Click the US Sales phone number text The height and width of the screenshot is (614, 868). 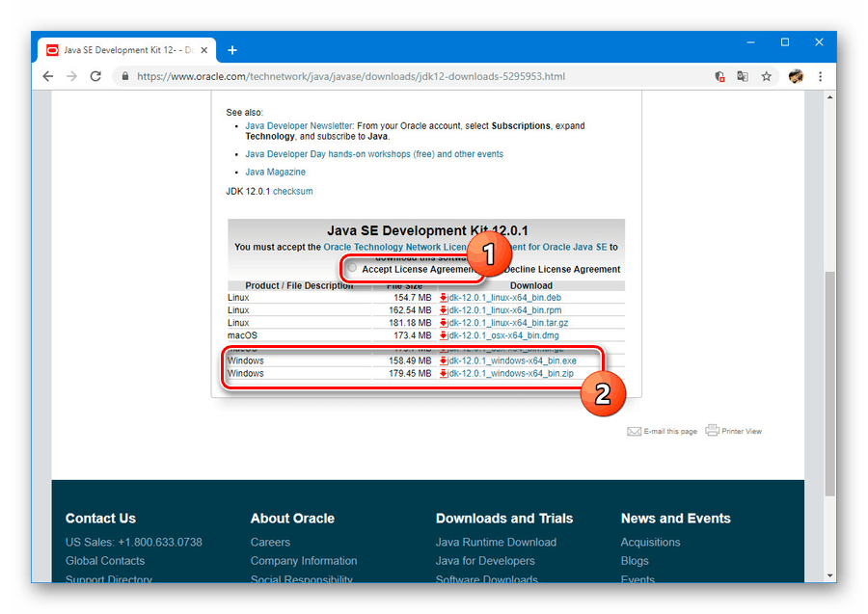(133, 542)
